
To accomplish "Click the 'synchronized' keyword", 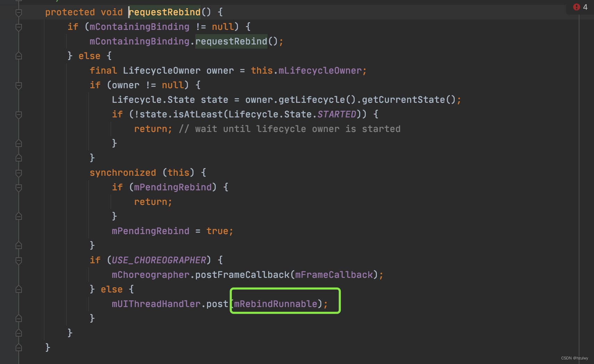I will (x=123, y=173).
